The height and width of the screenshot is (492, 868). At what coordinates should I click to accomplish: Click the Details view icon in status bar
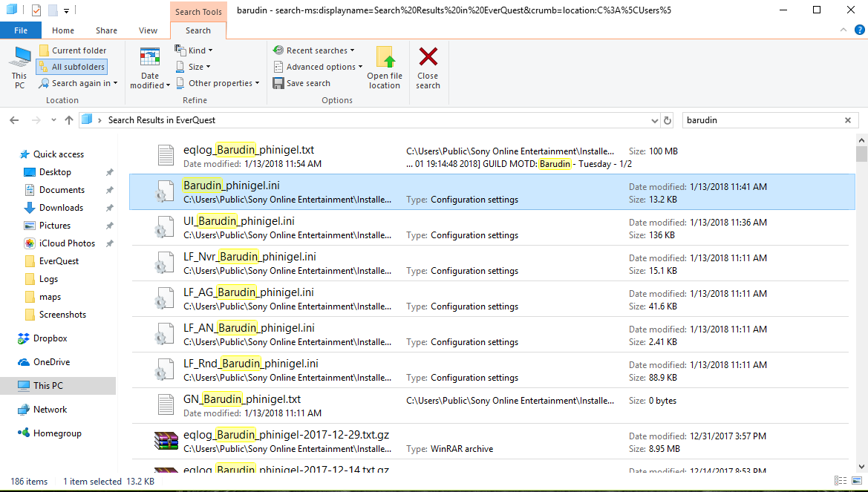[x=840, y=482]
